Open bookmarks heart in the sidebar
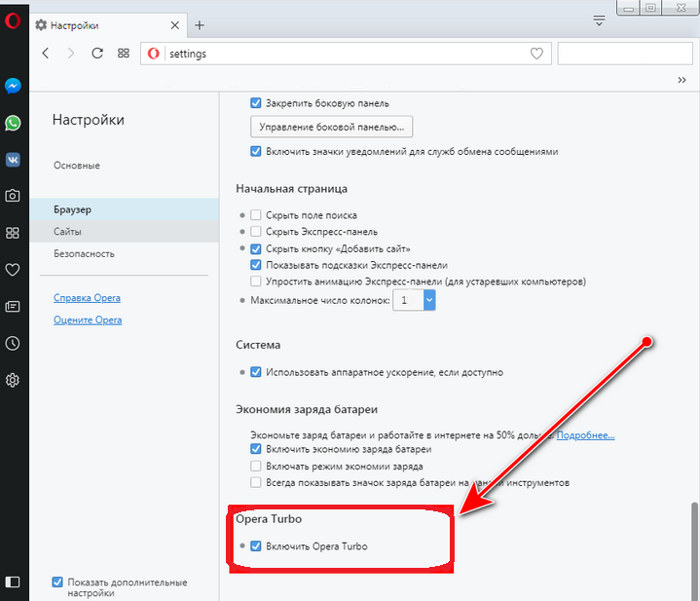Image resolution: width=700 pixels, height=601 pixels. point(13,269)
